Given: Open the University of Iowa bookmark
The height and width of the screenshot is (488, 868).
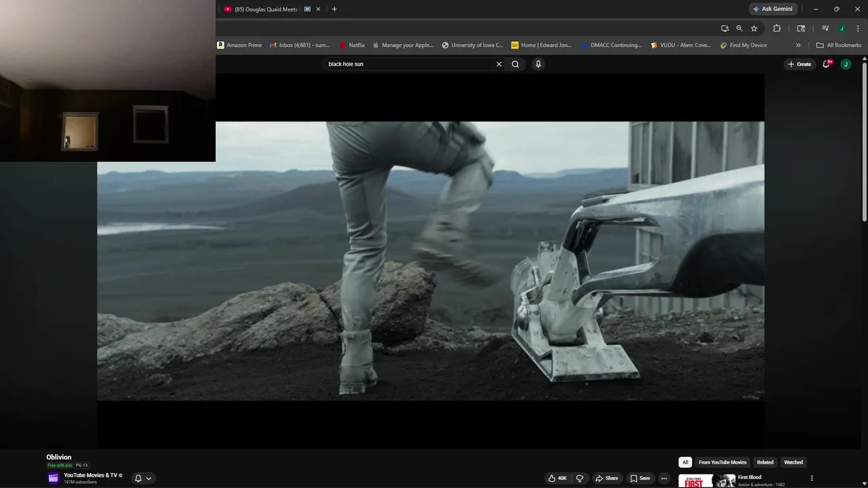Looking at the screenshot, I should tap(473, 45).
